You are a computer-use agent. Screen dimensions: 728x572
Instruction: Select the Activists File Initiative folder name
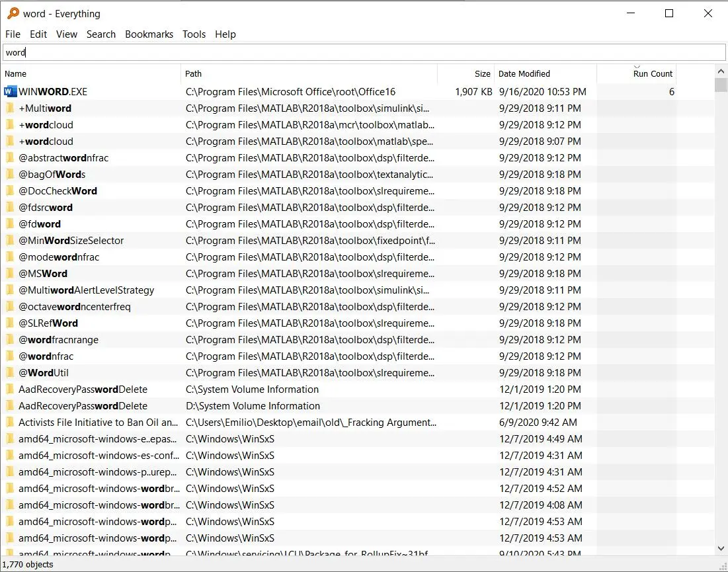[98, 423]
